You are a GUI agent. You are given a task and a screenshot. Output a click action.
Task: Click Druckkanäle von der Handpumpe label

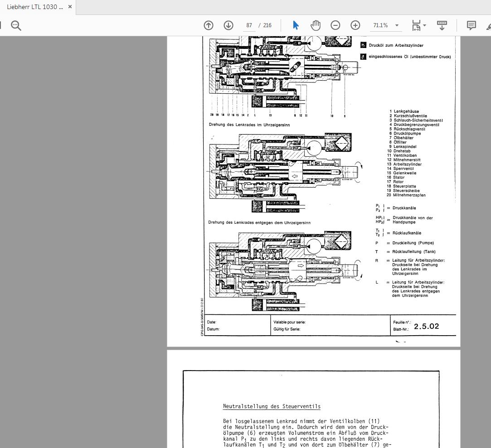[413, 220]
